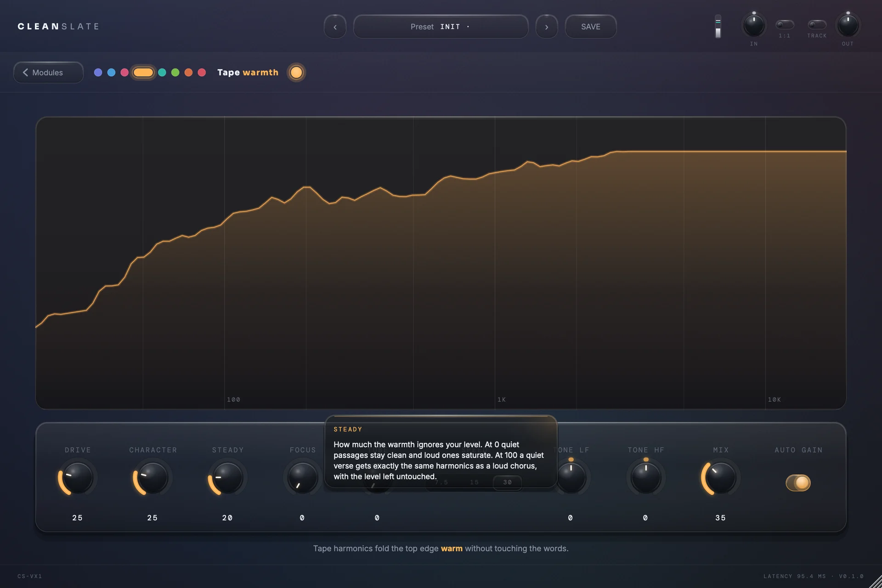Open the Preset INIT selector

(x=441, y=27)
